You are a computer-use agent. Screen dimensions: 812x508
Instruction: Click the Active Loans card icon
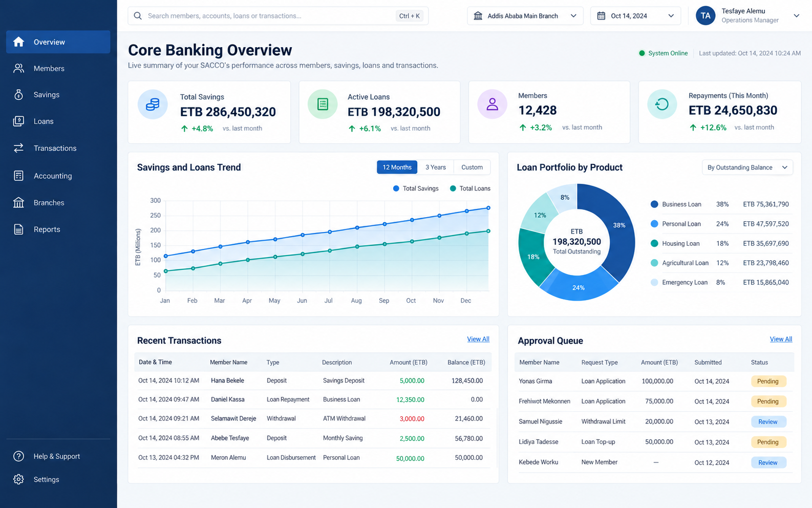[x=323, y=104]
